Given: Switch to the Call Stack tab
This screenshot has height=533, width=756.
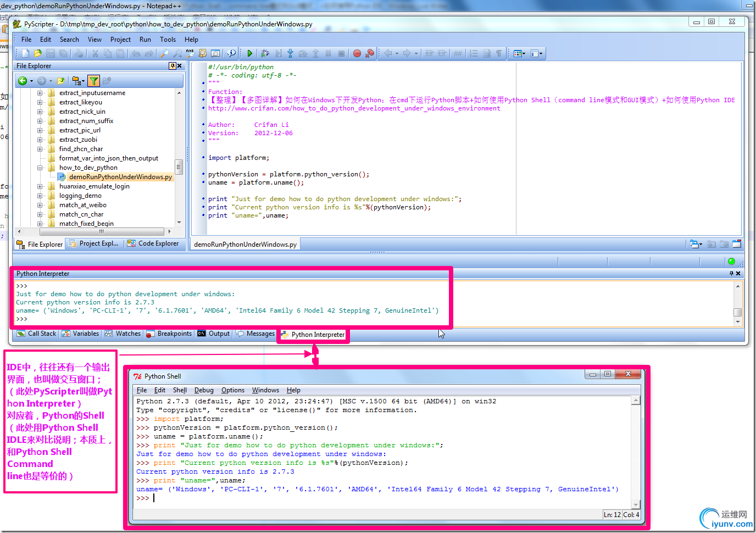Looking at the screenshot, I should click(x=37, y=334).
